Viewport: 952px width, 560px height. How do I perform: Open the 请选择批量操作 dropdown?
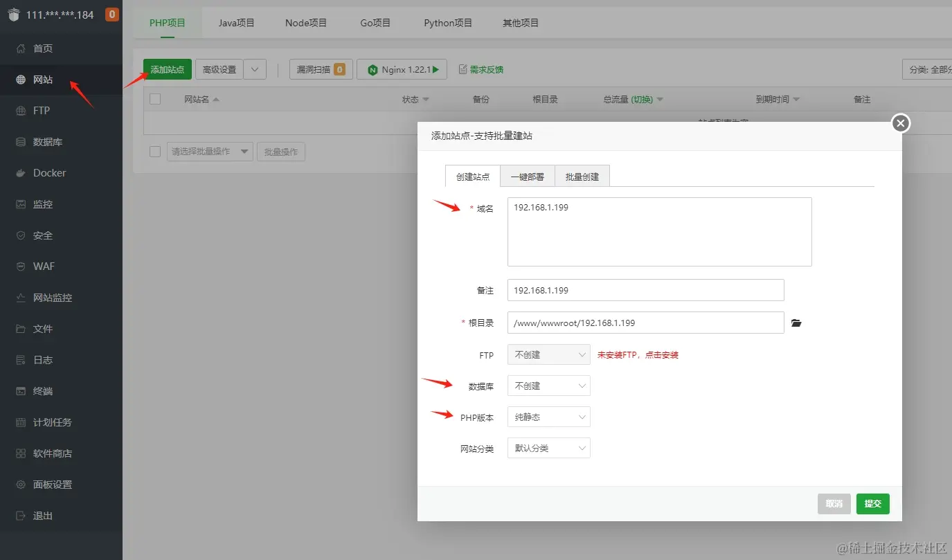(x=210, y=152)
